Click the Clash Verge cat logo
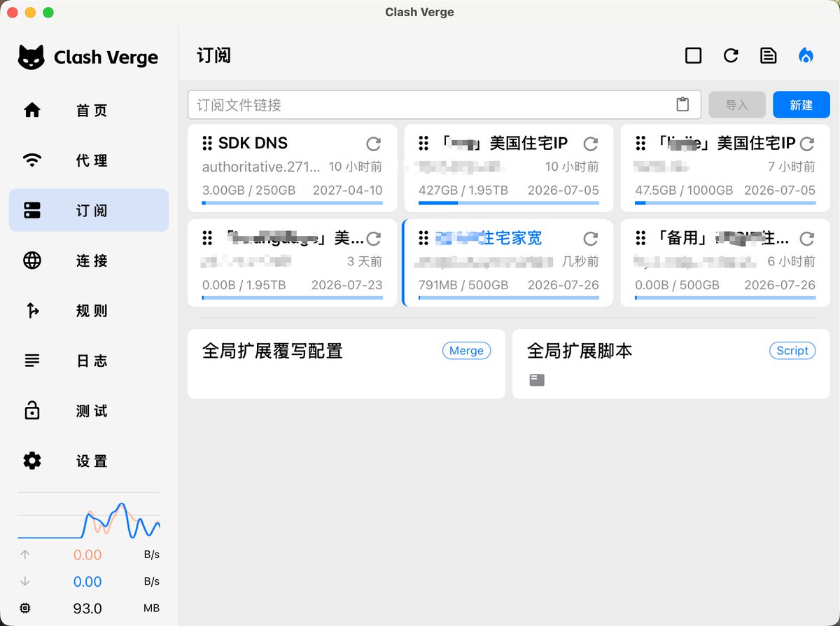Screen dimensions: 840x626 click(x=31, y=57)
